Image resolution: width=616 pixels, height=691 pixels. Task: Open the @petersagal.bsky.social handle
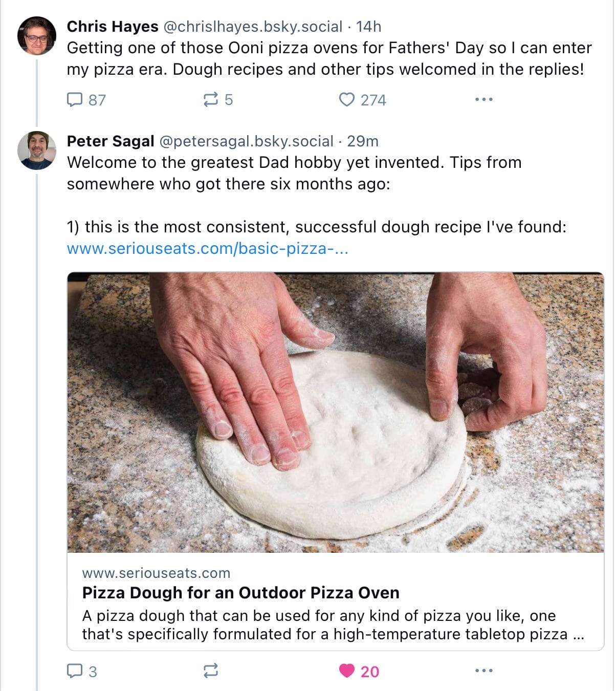pyautogui.click(x=247, y=141)
